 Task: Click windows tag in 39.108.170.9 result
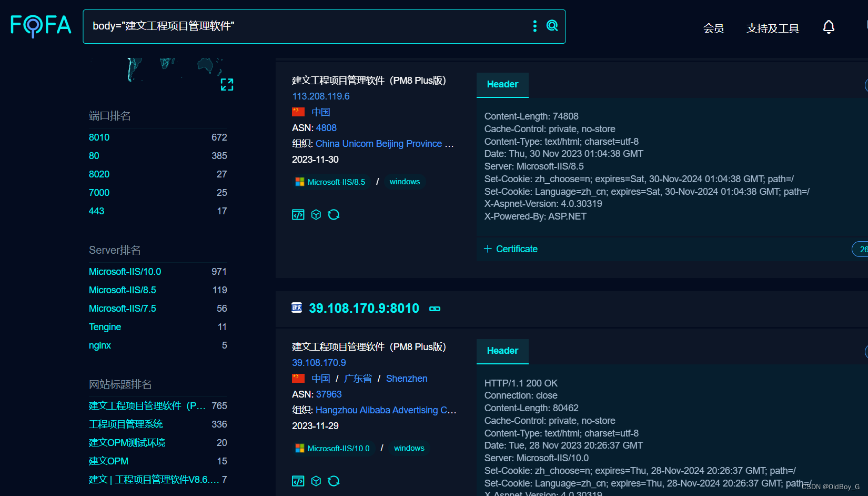tap(409, 448)
